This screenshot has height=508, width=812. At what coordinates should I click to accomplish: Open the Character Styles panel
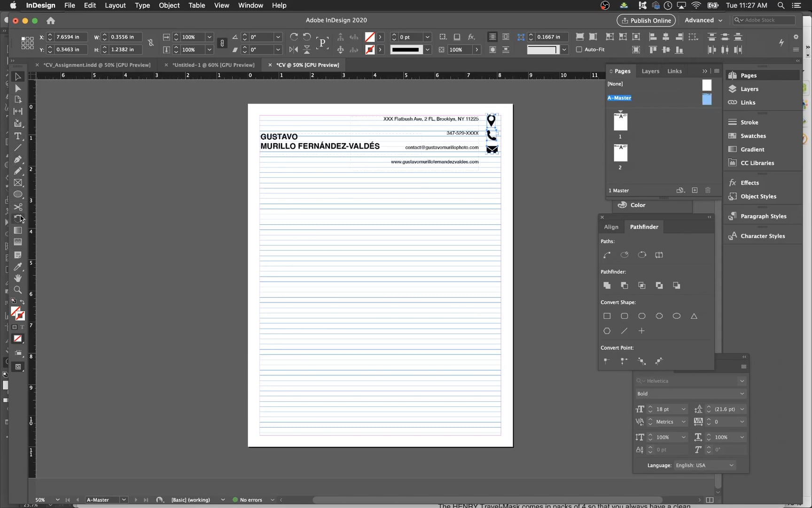[x=762, y=236]
